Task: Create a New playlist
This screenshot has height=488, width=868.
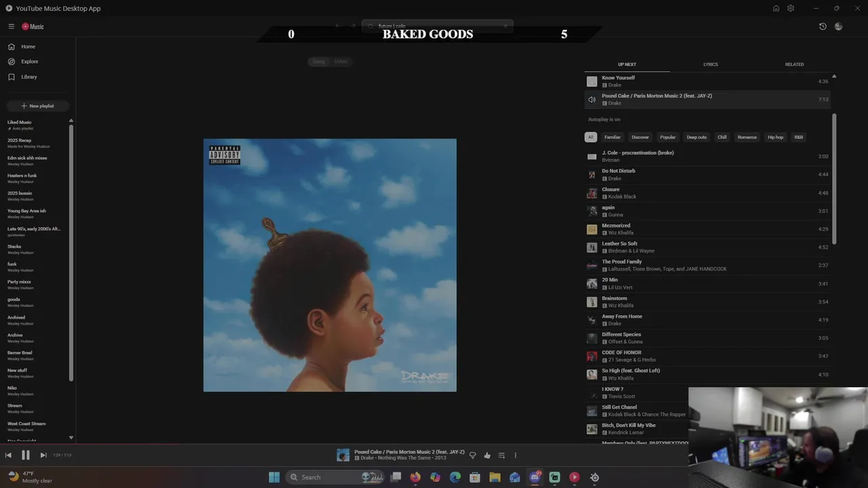Action: (x=37, y=106)
